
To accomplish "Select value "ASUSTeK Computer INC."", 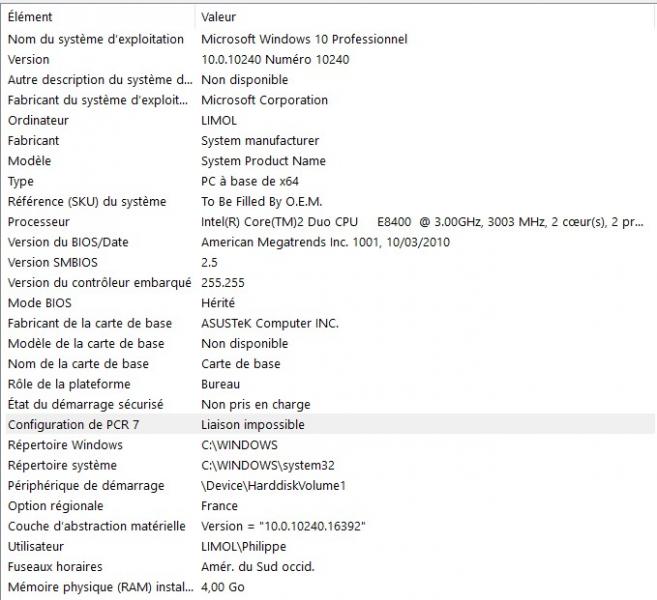I will pyautogui.click(x=270, y=323).
